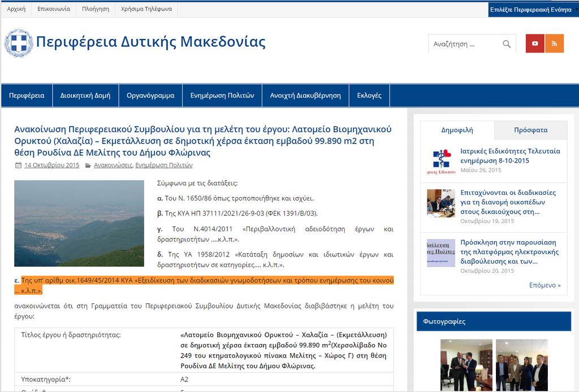Viewport: 579px width, 392px height.
Task: Open the right gallery photo of group
Action: (521, 365)
